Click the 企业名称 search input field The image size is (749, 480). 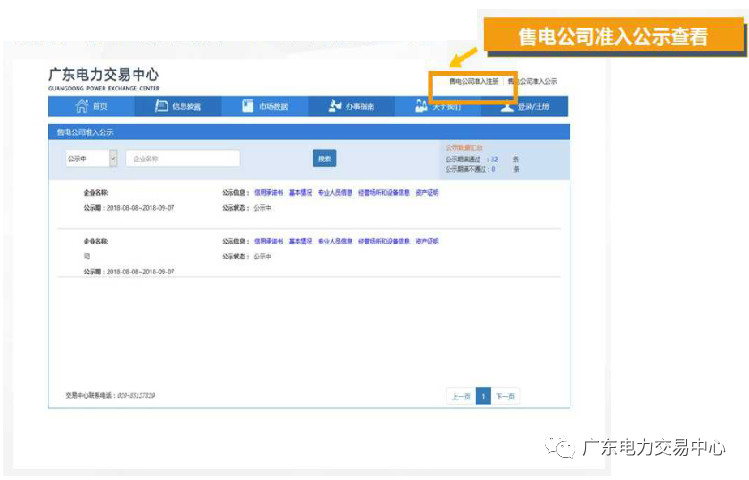pyautogui.click(x=182, y=158)
